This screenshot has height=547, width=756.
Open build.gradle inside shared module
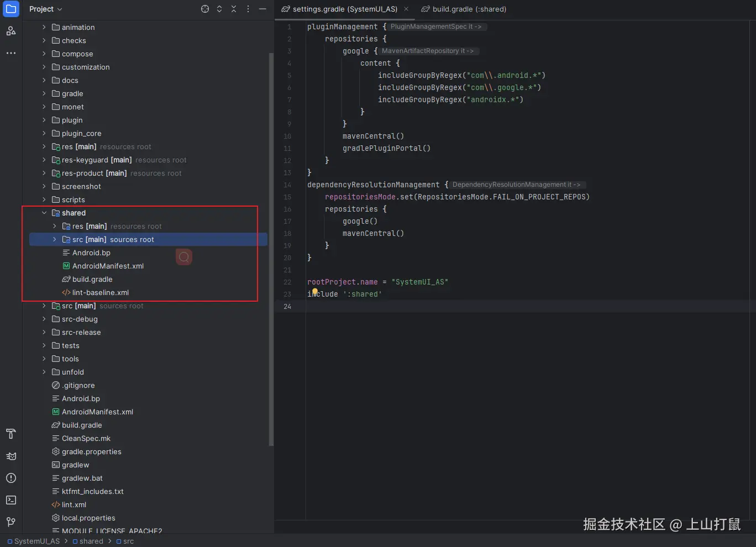tap(92, 279)
